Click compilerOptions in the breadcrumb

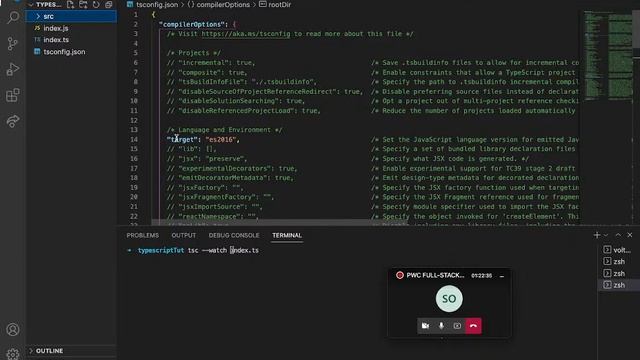(223, 5)
